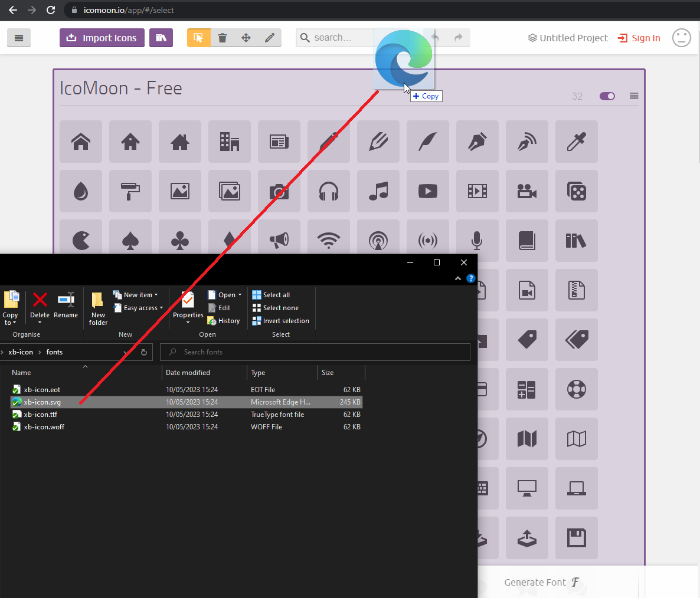The image size is (700, 598).
Task: Click the Sign In link
Action: pyautogui.click(x=639, y=38)
